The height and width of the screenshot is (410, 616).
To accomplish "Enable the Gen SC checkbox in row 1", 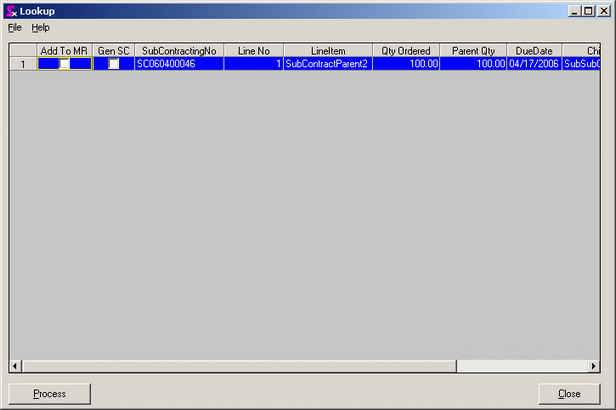I will coord(114,64).
